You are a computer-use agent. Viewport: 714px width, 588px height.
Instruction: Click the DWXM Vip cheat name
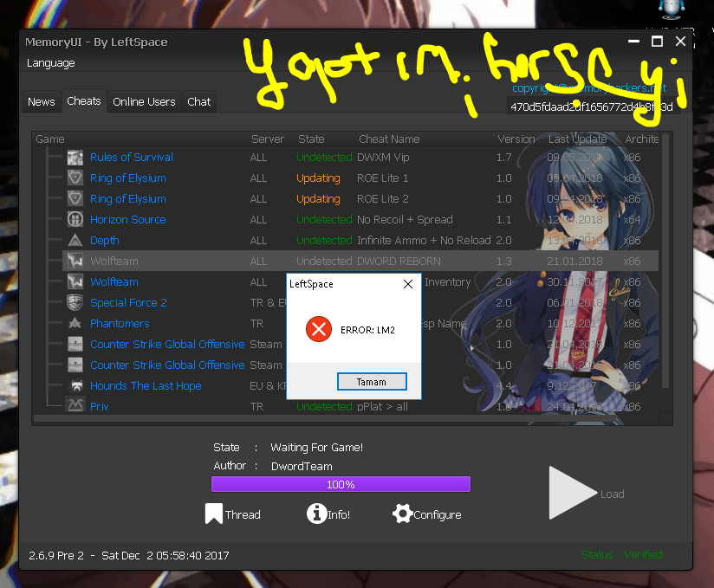pos(383,158)
